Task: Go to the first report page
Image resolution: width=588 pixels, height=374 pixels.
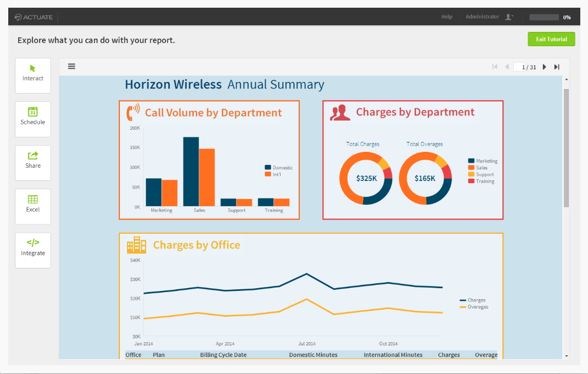Action: point(494,67)
